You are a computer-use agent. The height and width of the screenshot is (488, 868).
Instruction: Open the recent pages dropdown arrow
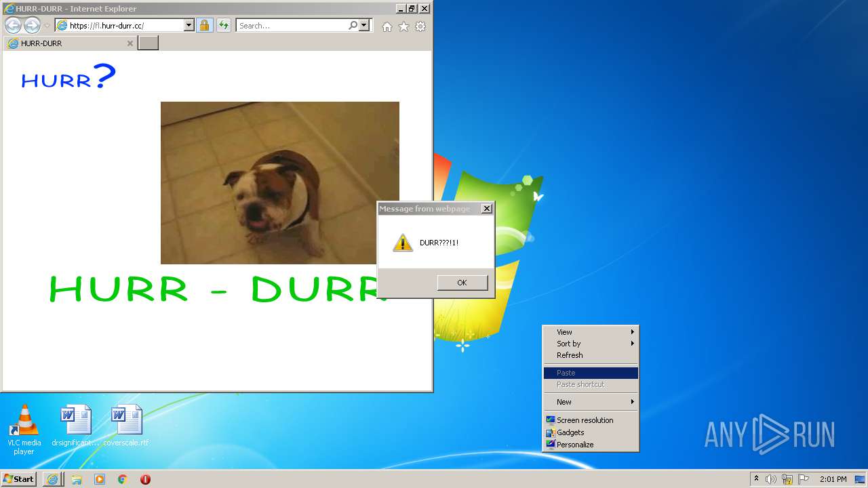(x=47, y=26)
